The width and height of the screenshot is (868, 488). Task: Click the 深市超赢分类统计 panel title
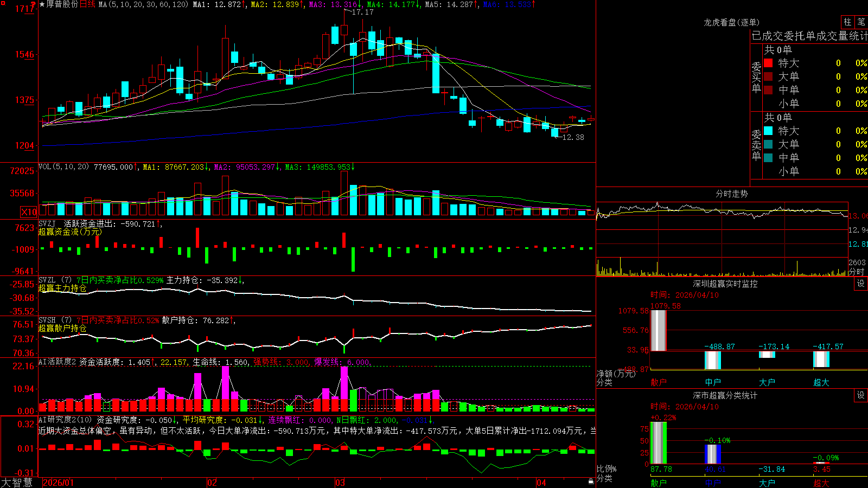pyautogui.click(x=725, y=395)
